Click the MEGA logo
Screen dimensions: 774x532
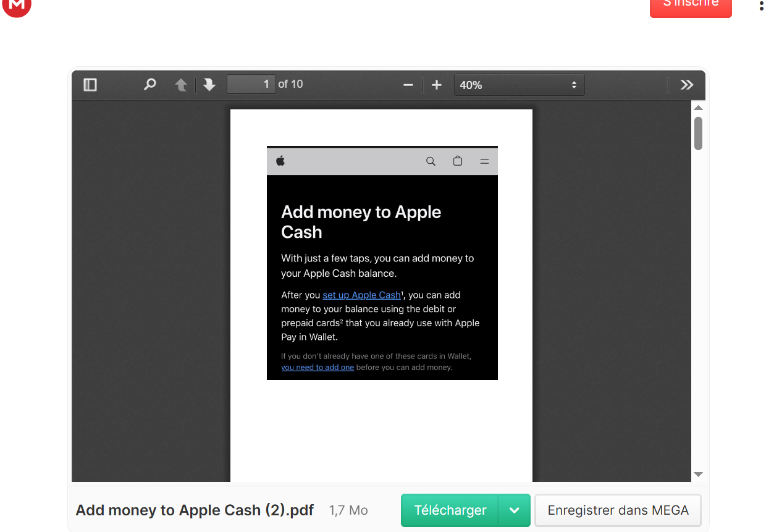(x=17, y=6)
